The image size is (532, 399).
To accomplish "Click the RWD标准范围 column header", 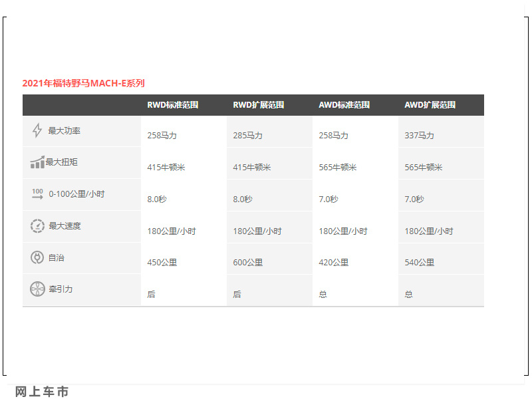I will pos(173,105).
